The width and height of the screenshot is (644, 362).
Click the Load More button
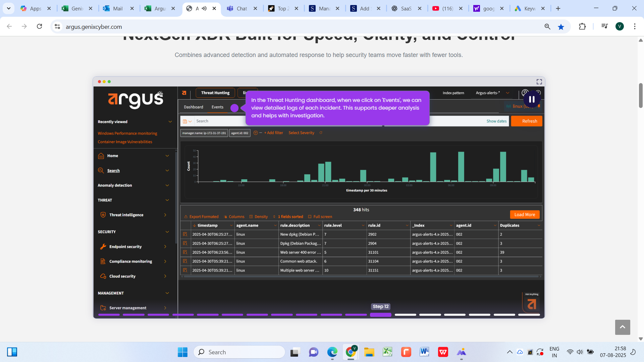525,215
